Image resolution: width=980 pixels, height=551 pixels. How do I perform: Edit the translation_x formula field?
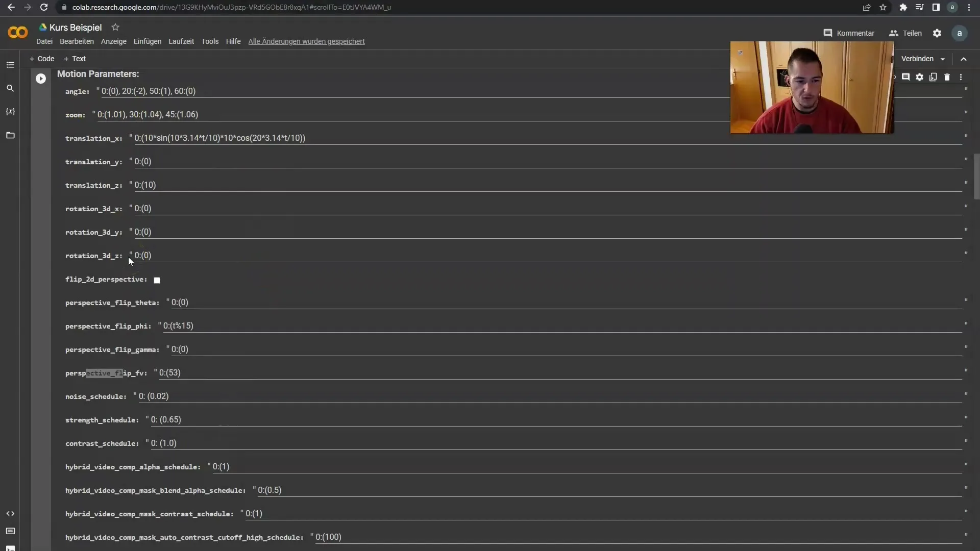(x=219, y=138)
